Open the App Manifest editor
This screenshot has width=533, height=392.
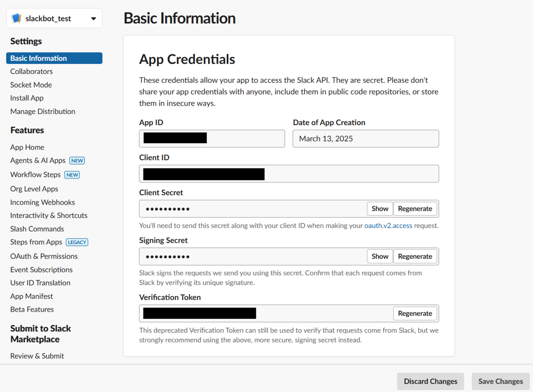(x=32, y=297)
